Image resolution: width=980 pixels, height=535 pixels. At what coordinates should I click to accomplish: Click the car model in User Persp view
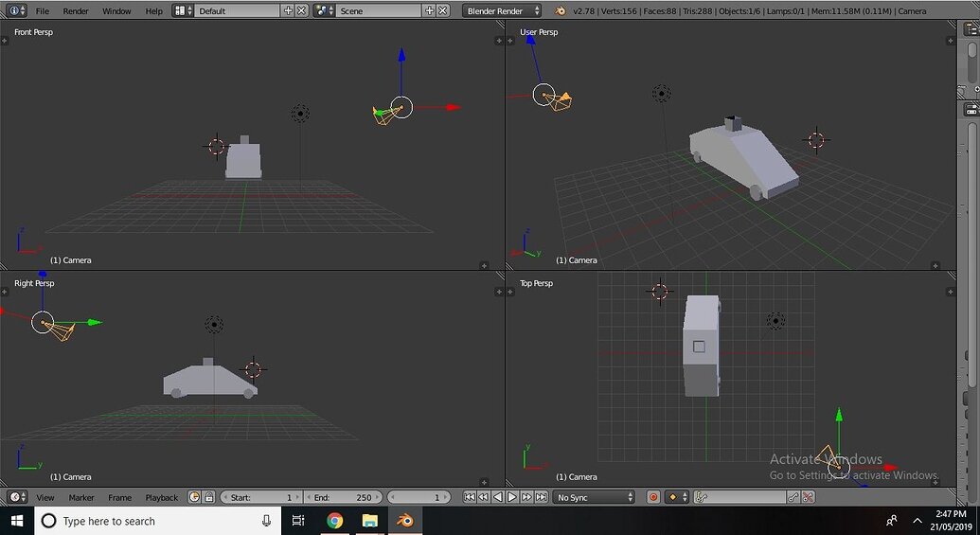click(743, 159)
